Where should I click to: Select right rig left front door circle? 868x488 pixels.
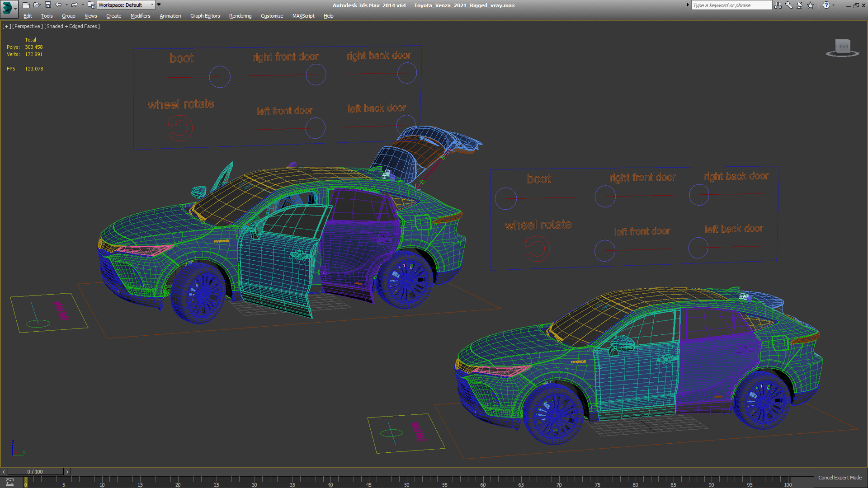(x=605, y=250)
